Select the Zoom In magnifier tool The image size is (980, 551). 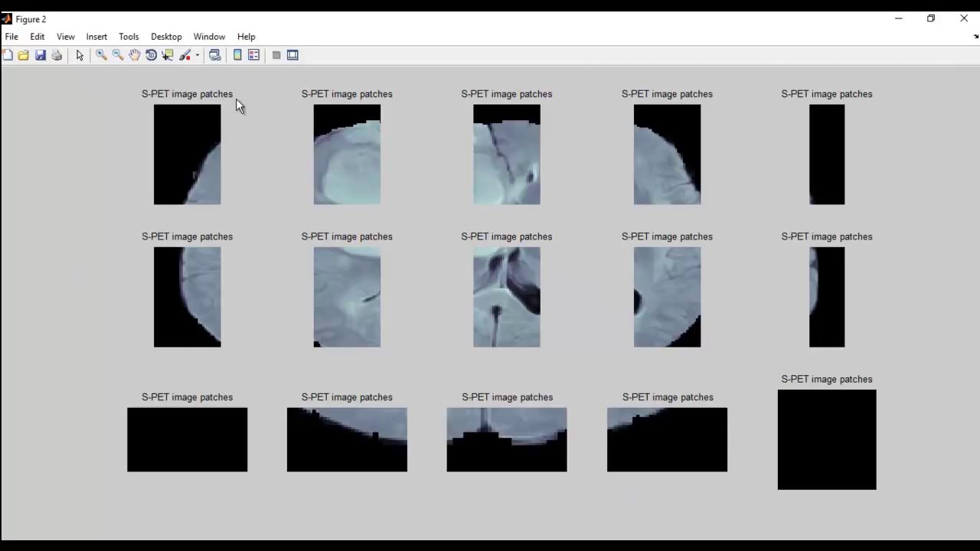pyautogui.click(x=101, y=55)
